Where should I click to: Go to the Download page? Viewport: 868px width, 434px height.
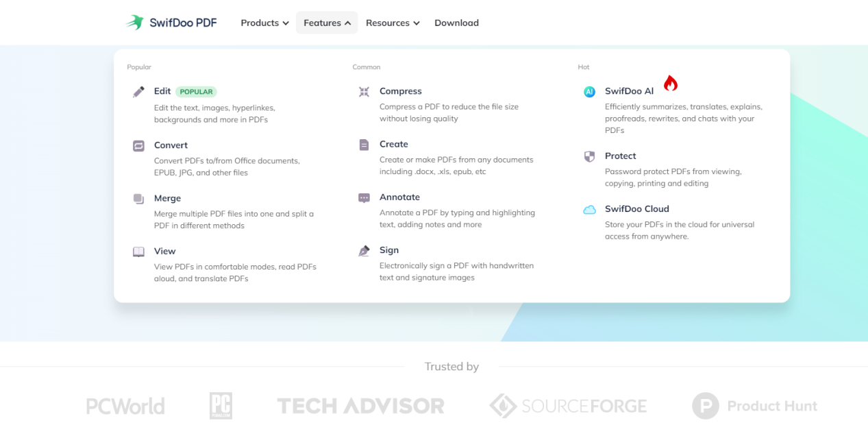point(456,23)
